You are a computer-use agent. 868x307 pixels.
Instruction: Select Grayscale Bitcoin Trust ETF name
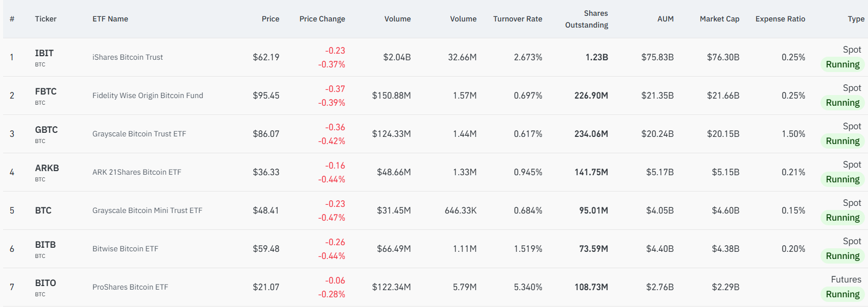(x=139, y=134)
